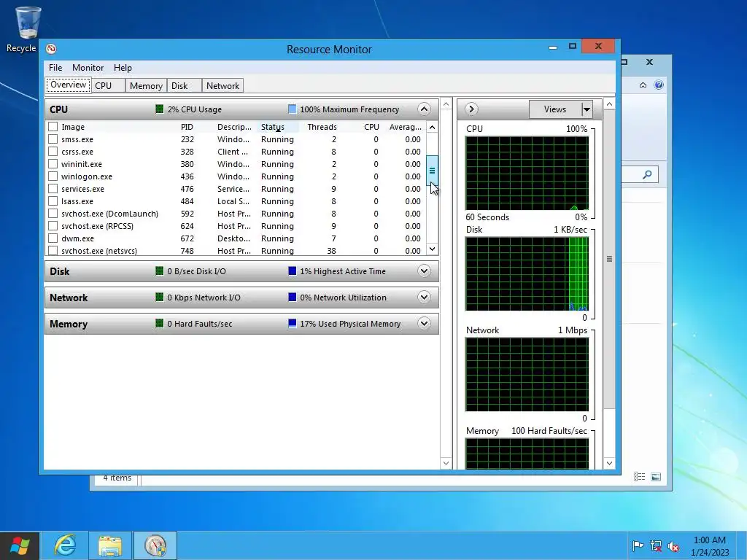Image resolution: width=747 pixels, height=560 pixels.
Task: Open the Help menu
Action: click(123, 68)
